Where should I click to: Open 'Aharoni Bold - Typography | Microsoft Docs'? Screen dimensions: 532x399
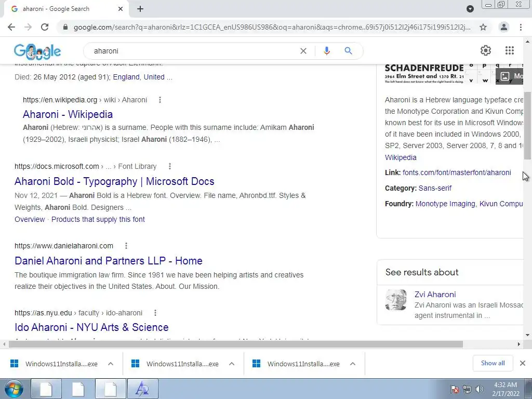[x=114, y=181]
